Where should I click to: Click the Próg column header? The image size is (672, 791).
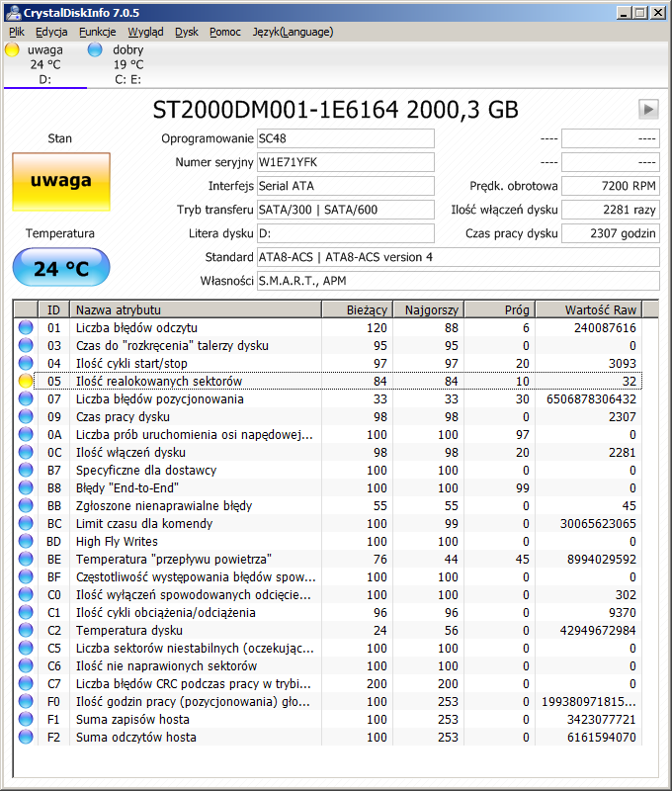[x=499, y=309]
